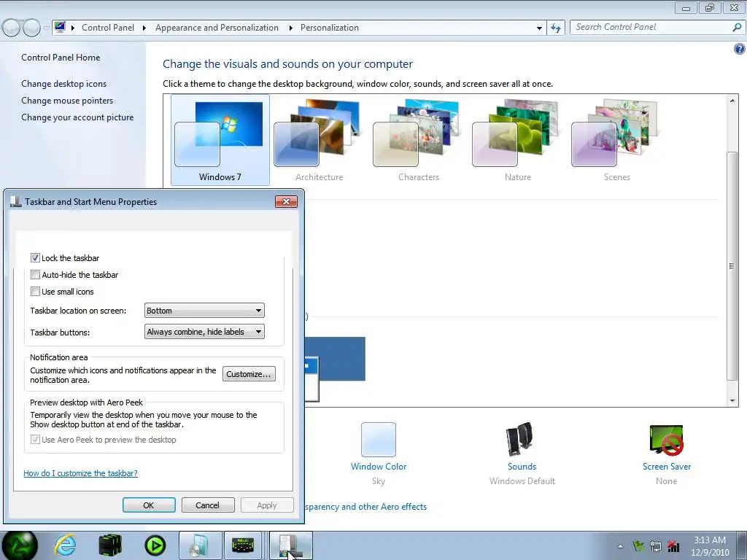
Task: Select the Windows 7 theme
Action: pos(220,139)
